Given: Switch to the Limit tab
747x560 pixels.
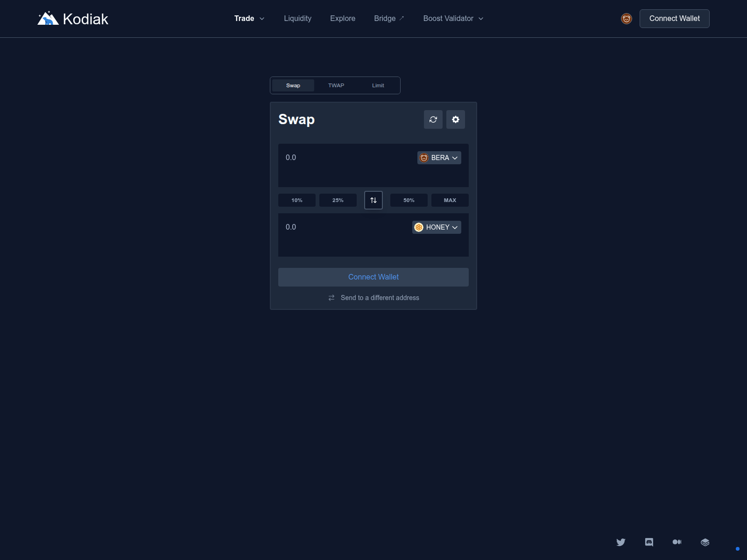Looking at the screenshot, I should (x=378, y=85).
